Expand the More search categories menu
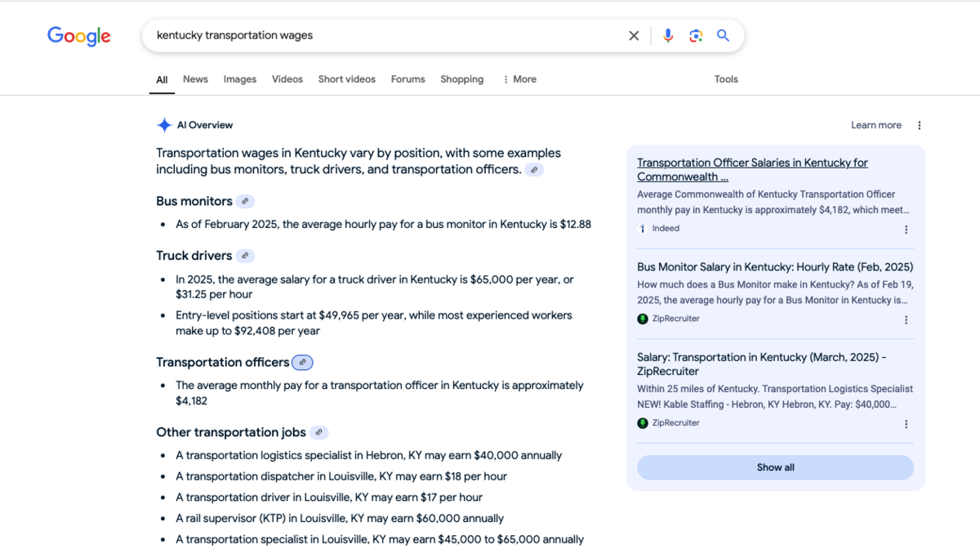980x554 pixels. (519, 78)
